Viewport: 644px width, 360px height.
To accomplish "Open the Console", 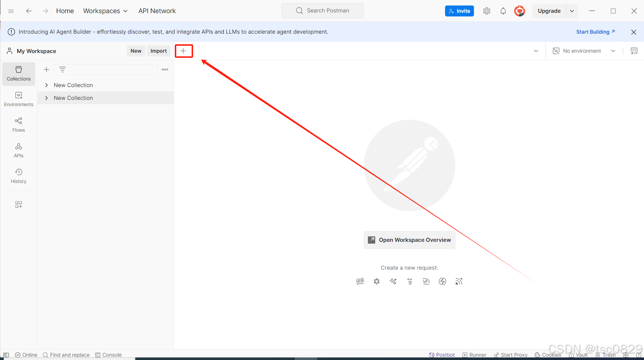I will [109, 355].
